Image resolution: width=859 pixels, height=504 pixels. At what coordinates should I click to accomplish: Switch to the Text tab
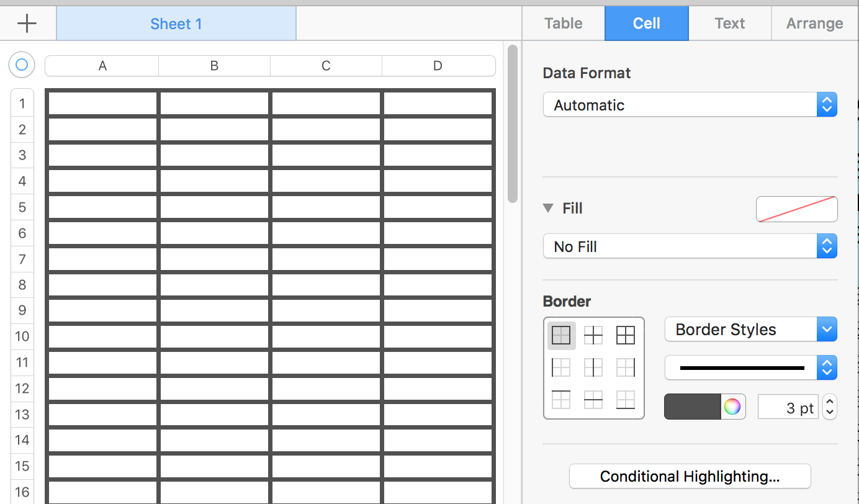coord(729,24)
